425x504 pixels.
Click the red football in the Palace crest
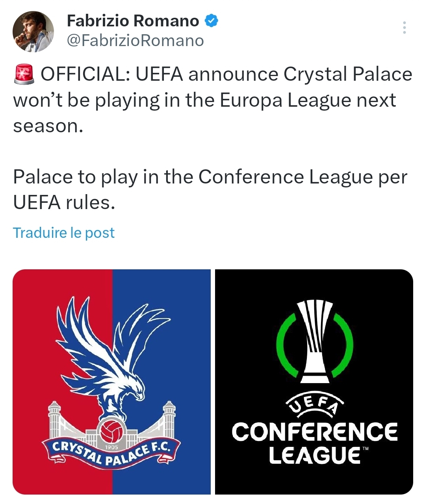[112, 431]
